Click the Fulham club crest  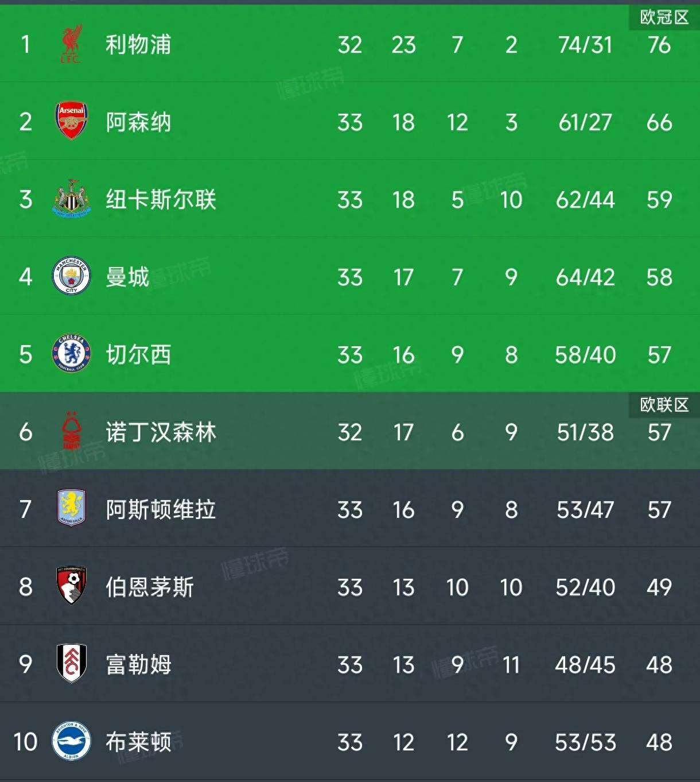coord(71,664)
